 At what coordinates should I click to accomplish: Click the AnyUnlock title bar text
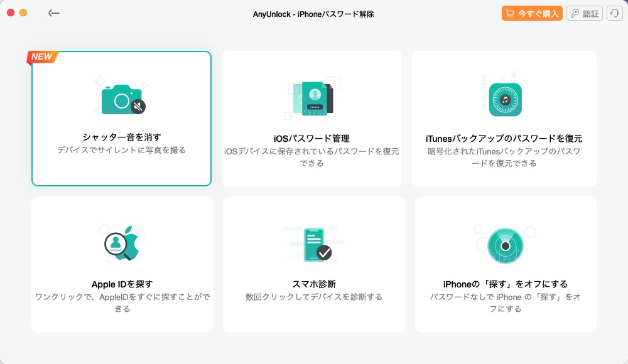(314, 13)
